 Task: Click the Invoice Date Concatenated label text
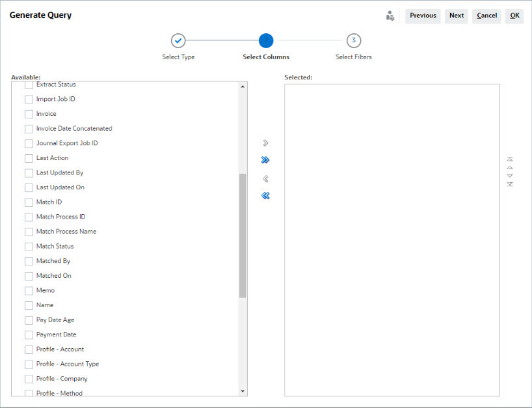click(x=74, y=129)
